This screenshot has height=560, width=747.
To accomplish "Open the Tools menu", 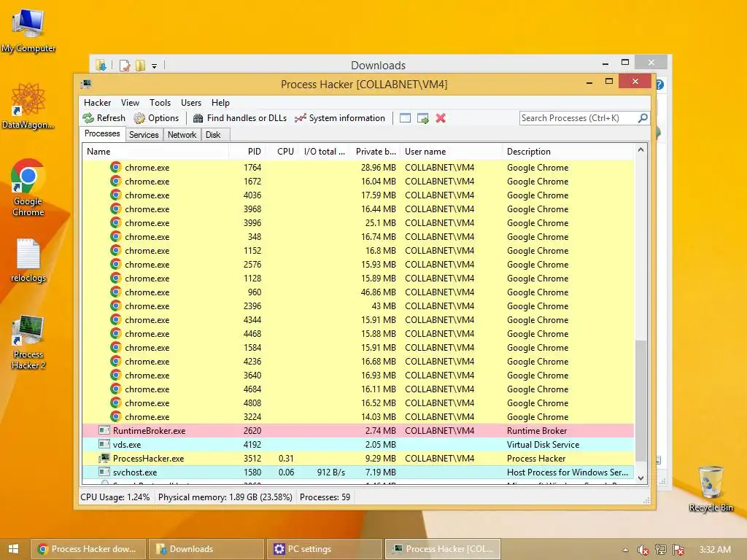I will 160,103.
